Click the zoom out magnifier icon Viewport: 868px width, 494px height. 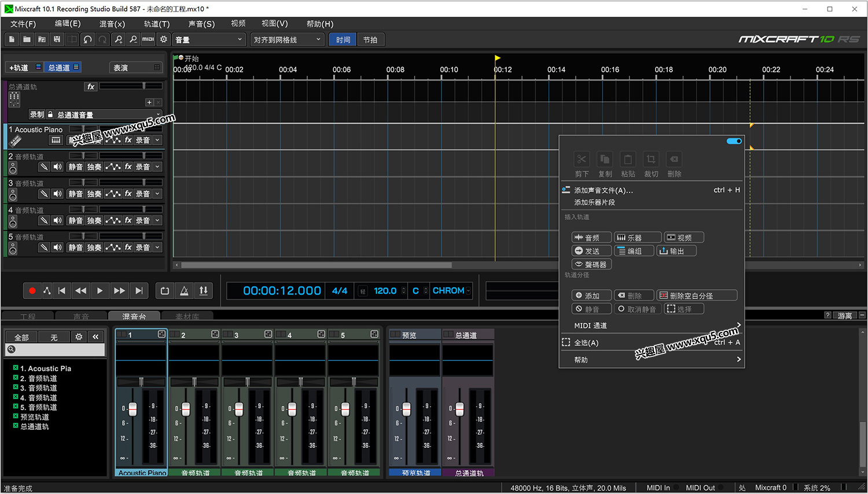[133, 39]
